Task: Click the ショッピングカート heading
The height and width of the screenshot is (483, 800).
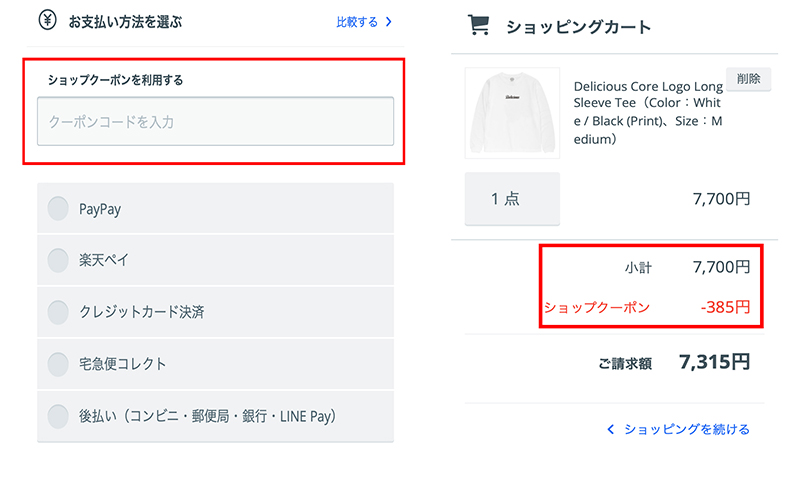Action: [579, 27]
